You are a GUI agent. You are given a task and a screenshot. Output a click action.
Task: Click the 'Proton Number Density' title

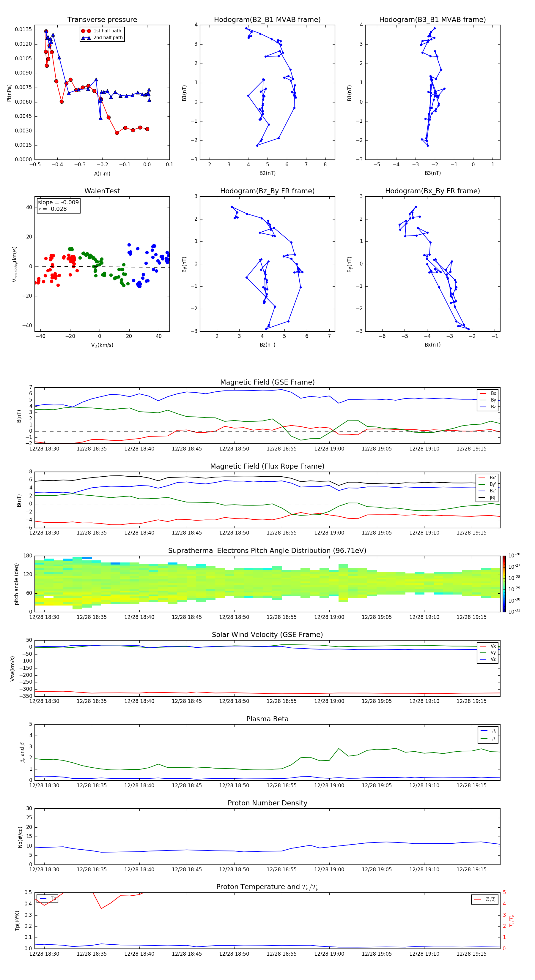[x=267, y=803]
